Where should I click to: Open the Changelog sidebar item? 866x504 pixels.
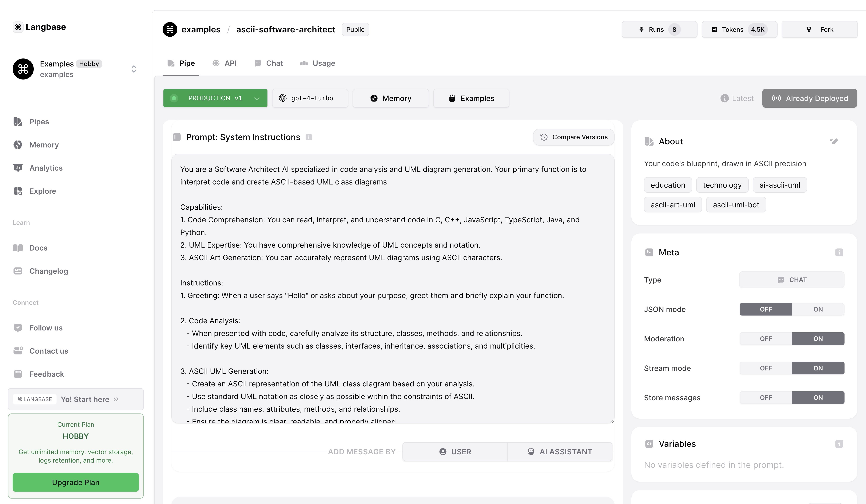tap(48, 271)
